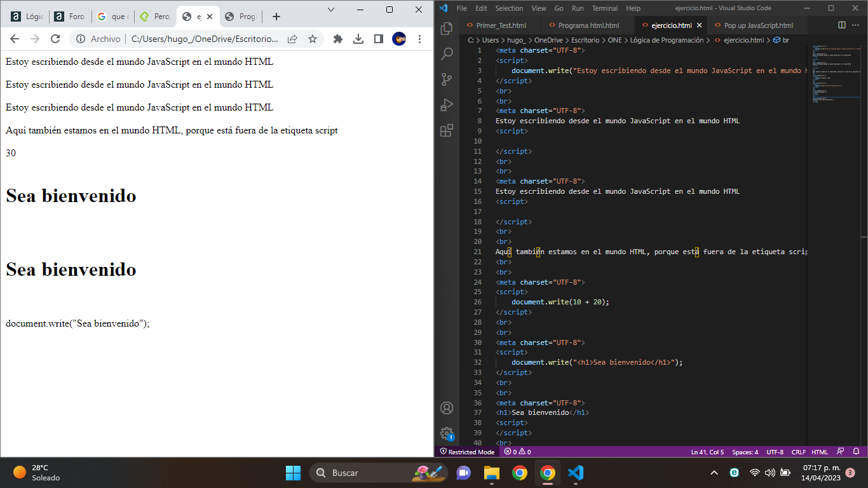Open the Accounts menu in activity bar
Screen dimensions: 868x488
coord(447,408)
